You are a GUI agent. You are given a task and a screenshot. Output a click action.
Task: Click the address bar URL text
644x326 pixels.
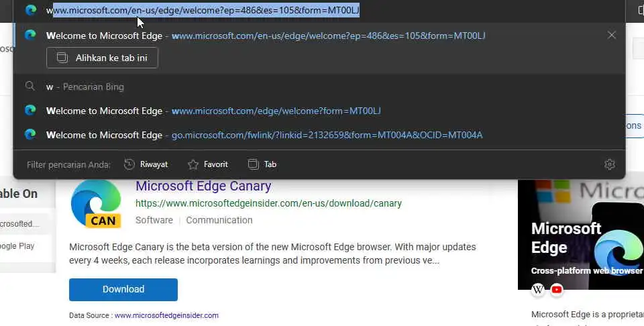click(x=203, y=10)
